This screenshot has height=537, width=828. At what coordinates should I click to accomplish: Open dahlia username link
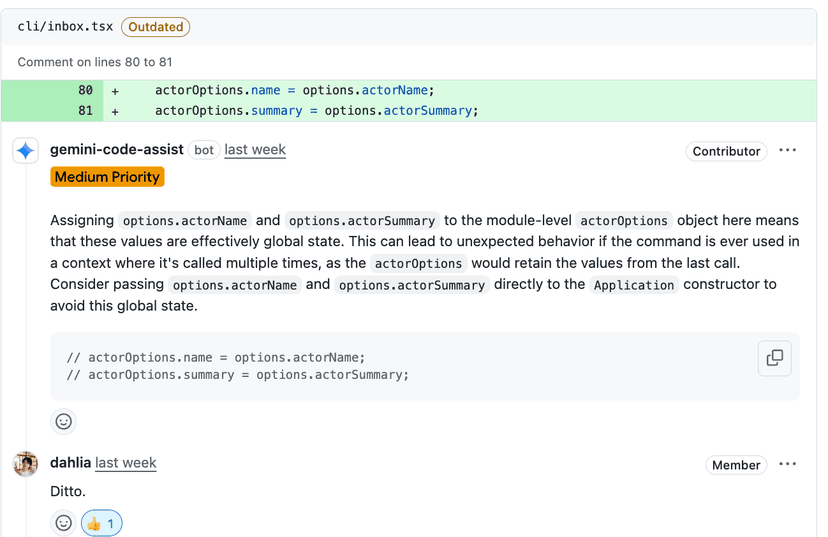(x=70, y=463)
